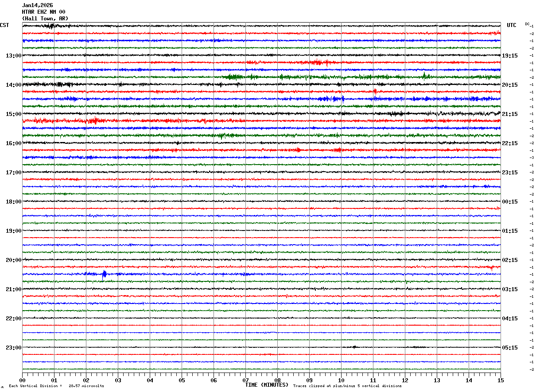536x392 pixels.
Task: Select the 20:00 CST time label
Action: coord(13,260)
